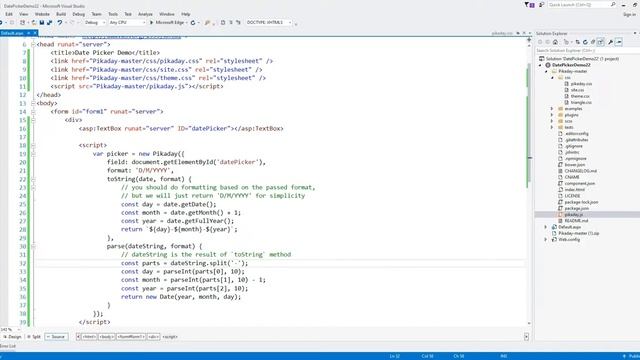Screen dimensions: 640x360
Task: Switch to Split view
Action: pos(33,337)
